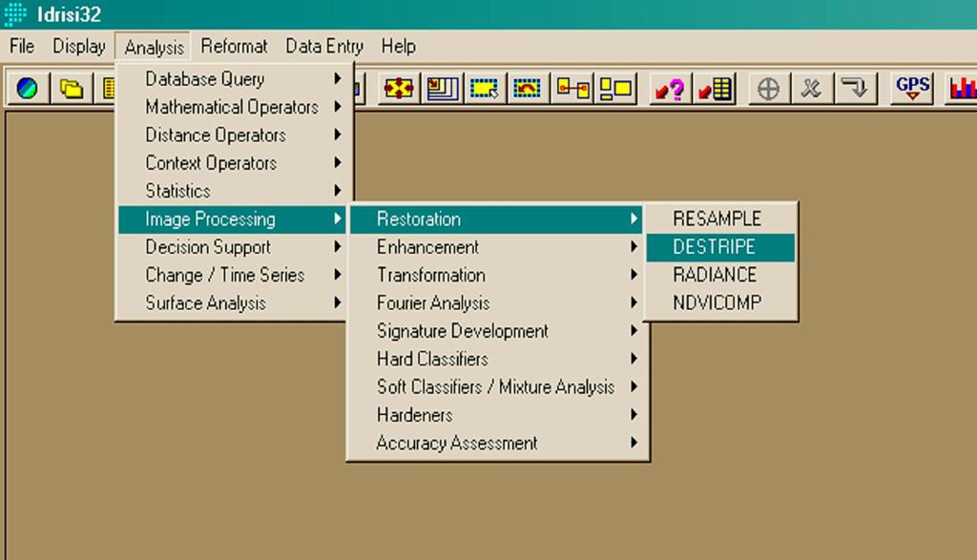Run the RESAMPLE module

point(720,218)
